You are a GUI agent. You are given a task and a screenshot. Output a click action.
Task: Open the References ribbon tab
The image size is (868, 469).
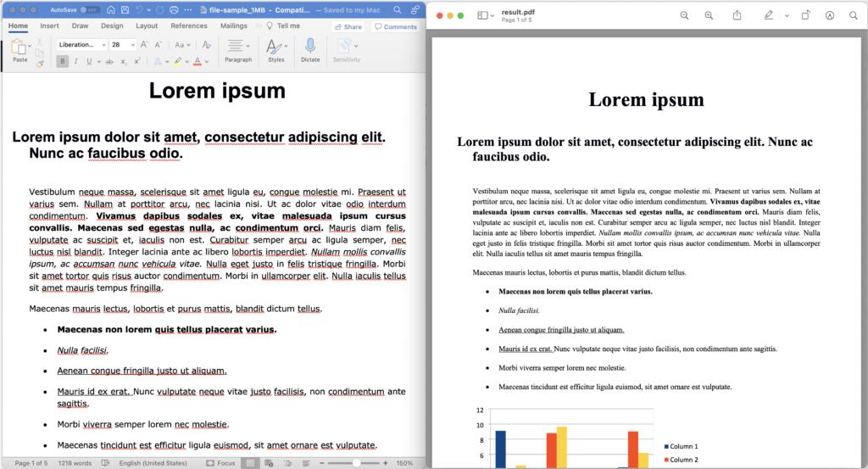pyautogui.click(x=188, y=26)
